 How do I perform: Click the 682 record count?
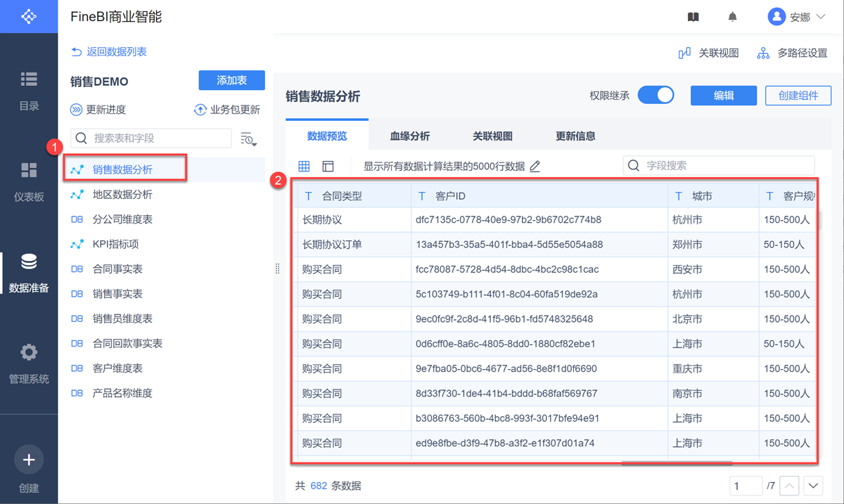click(x=319, y=486)
